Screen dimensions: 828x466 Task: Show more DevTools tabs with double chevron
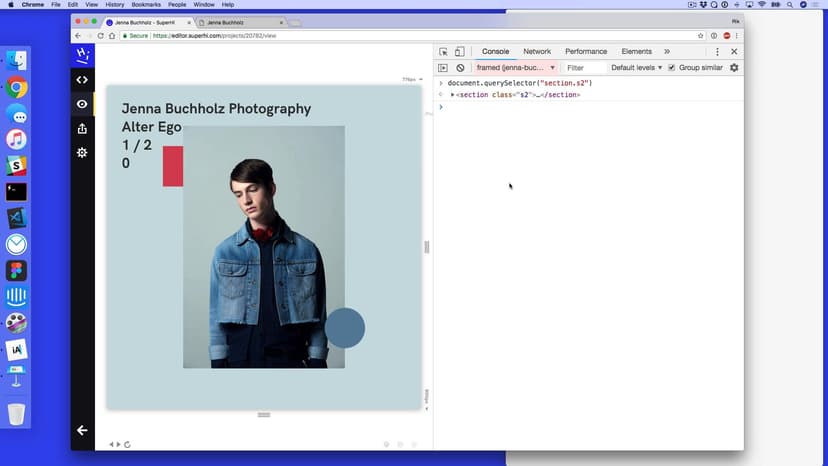[x=667, y=52]
